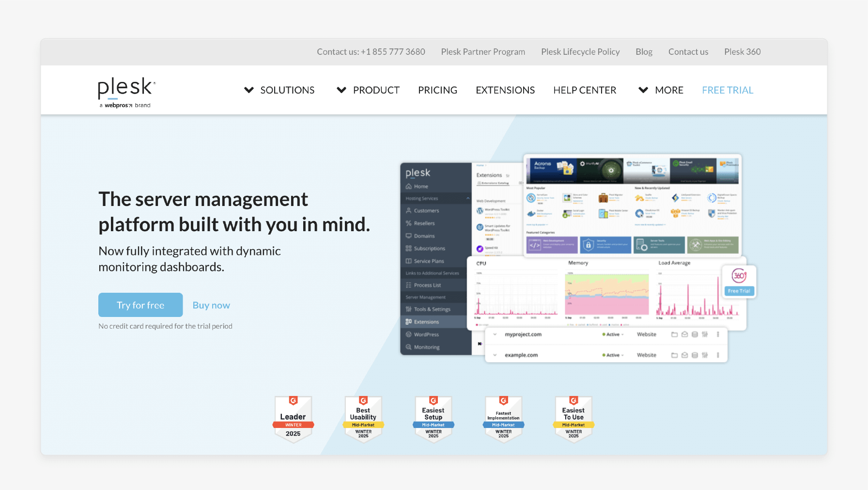This screenshot has width=868, height=490.
Task: Click the Free Trial button on the 360 card
Action: pos(739,291)
